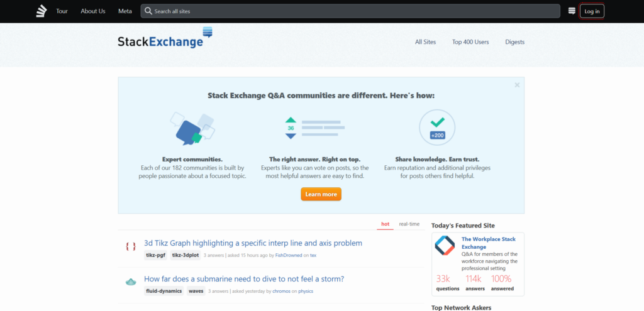The image size is (644, 311).
Task: Click the banner headline about Q&A communities
Action: coord(321,95)
